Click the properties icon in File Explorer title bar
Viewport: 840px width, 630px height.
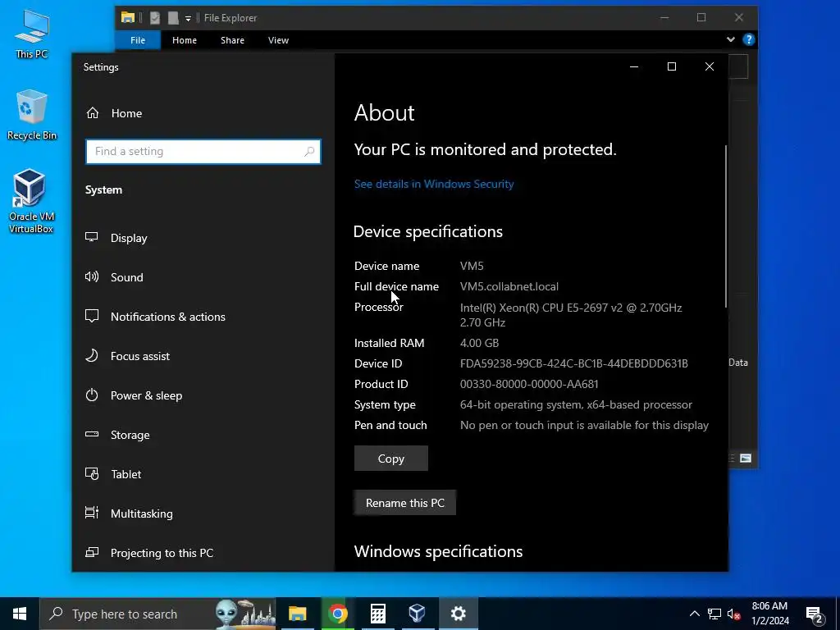coord(155,18)
